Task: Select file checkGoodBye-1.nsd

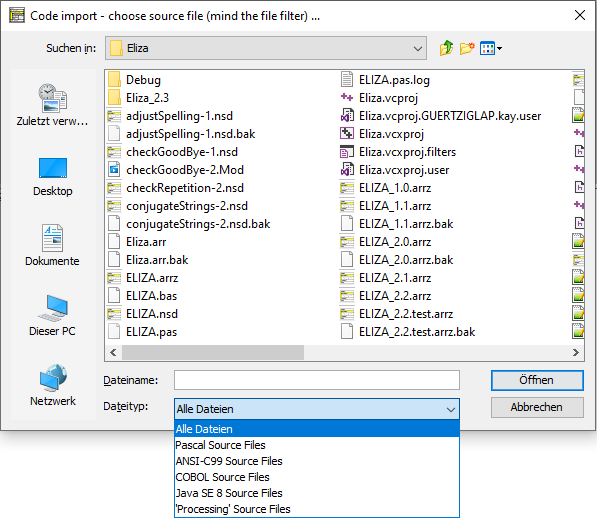Action: (182, 152)
